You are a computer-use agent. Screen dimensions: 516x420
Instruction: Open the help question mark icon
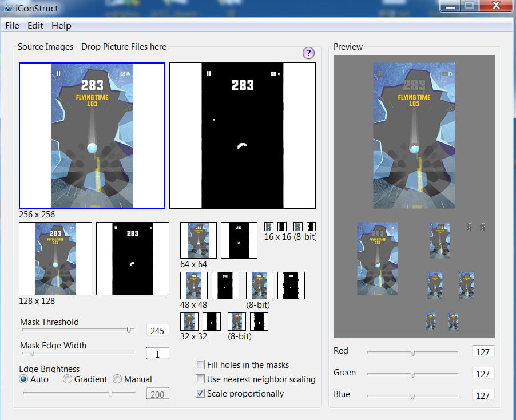tap(308, 53)
